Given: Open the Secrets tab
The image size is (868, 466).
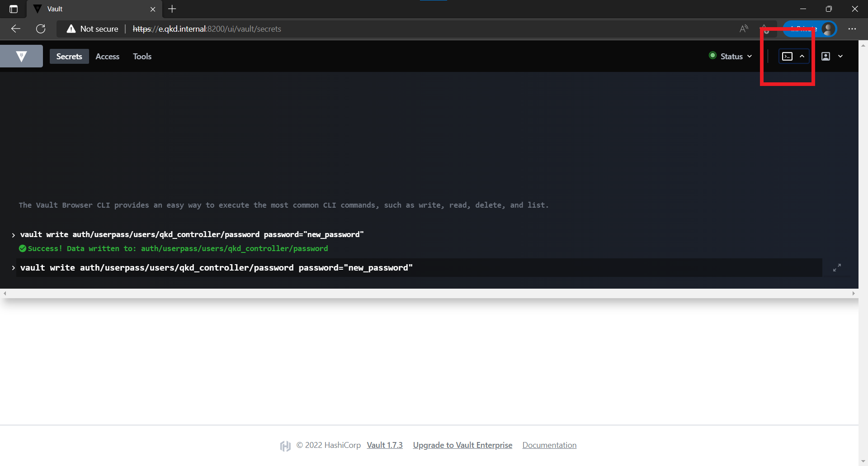Looking at the screenshot, I should (69, 57).
